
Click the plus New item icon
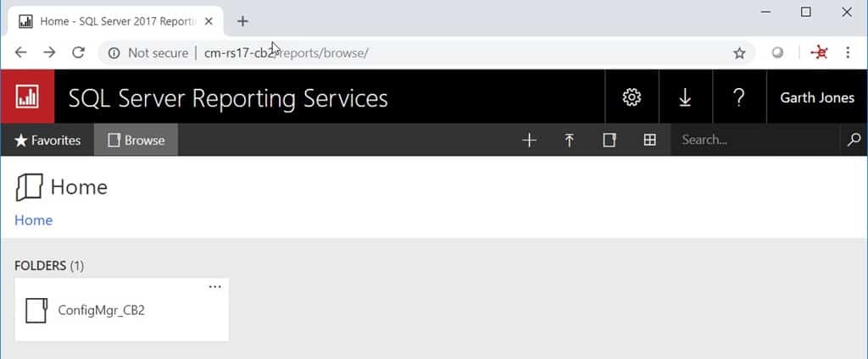click(529, 141)
